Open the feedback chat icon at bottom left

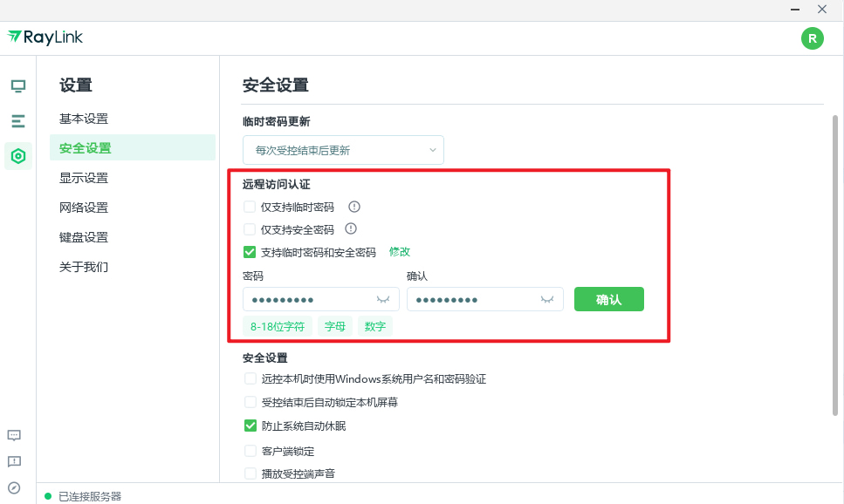click(14, 435)
